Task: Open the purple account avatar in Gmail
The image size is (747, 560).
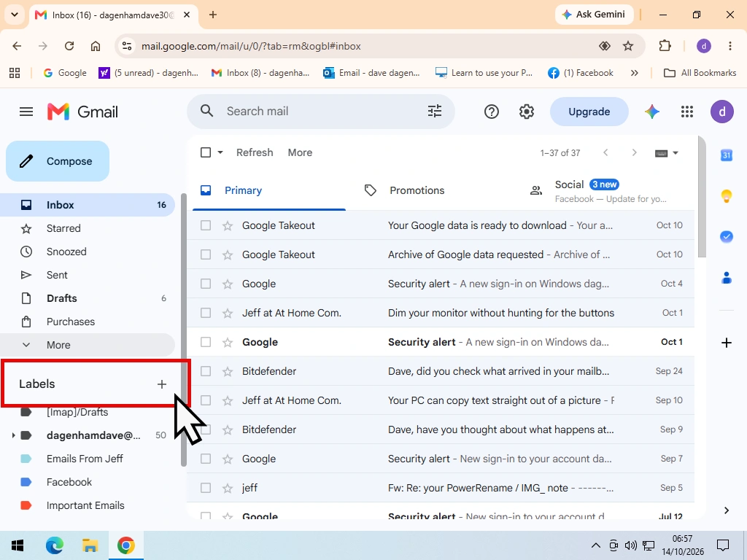Action: click(722, 112)
